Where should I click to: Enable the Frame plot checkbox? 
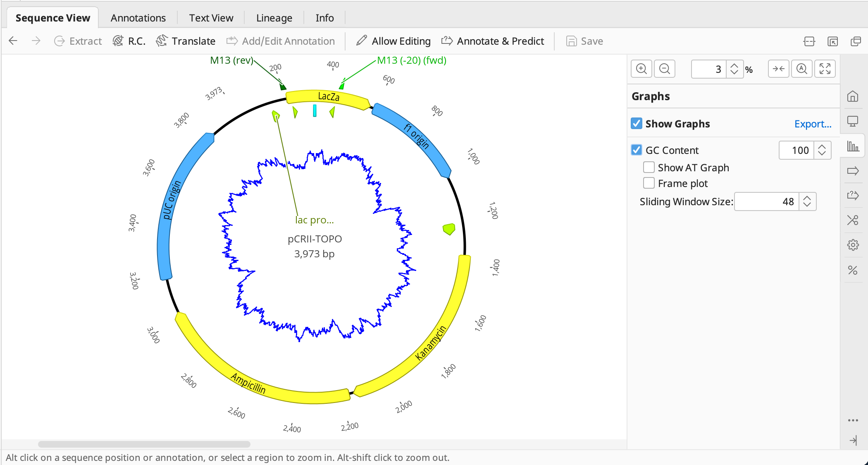point(649,183)
